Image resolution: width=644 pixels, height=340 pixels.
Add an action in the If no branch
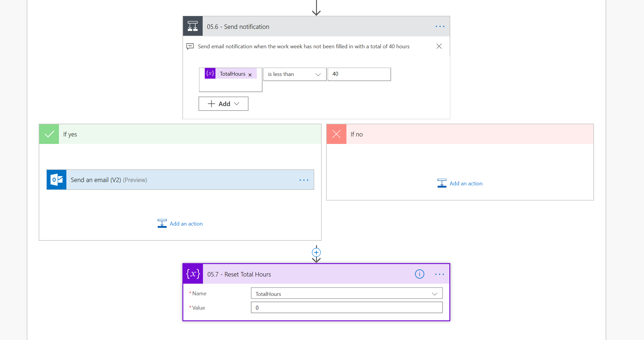(460, 183)
